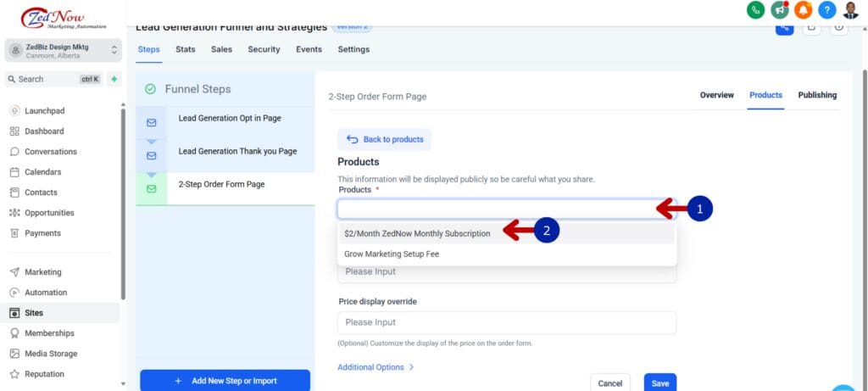Click the Please Input field below product dropdown
The height and width of the screenshot is (391, 868).
click(506, 273)
